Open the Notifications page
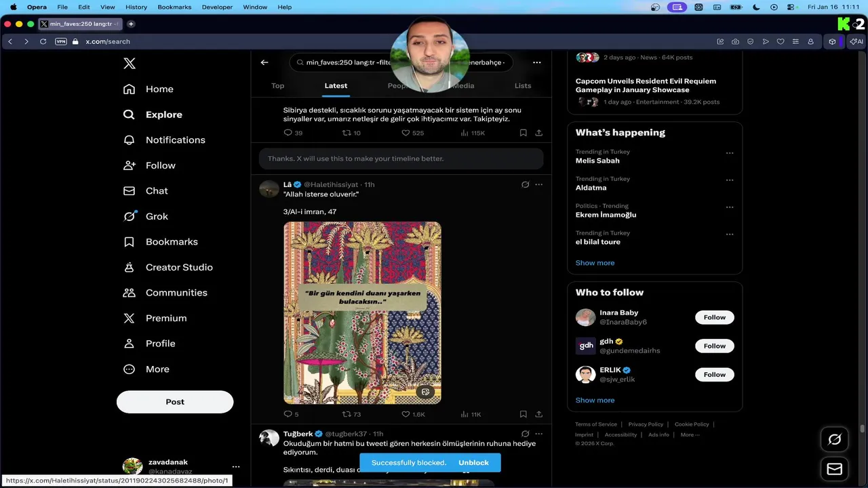Screen dimensions: 868x488 (x=164, y=140)
